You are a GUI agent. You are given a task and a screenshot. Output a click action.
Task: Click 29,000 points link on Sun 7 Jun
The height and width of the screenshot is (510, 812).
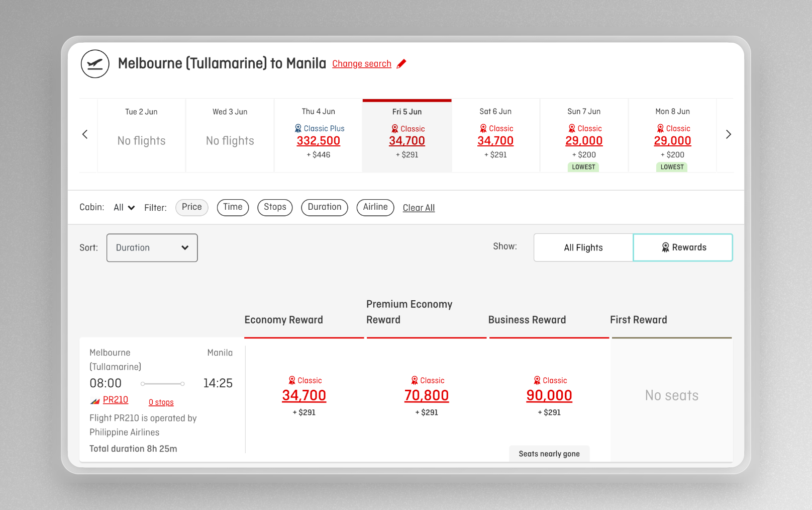coord(584,141)
